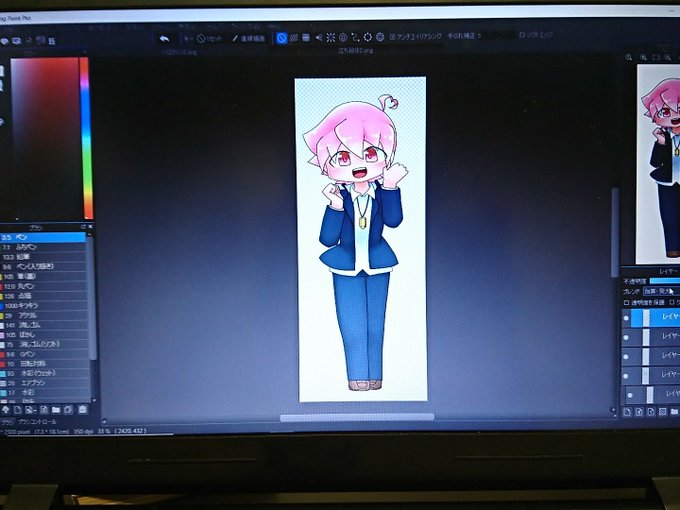Select the parallel lines snap icon
The height and width of the screenshot is (510, 680).
click(294, 38)
